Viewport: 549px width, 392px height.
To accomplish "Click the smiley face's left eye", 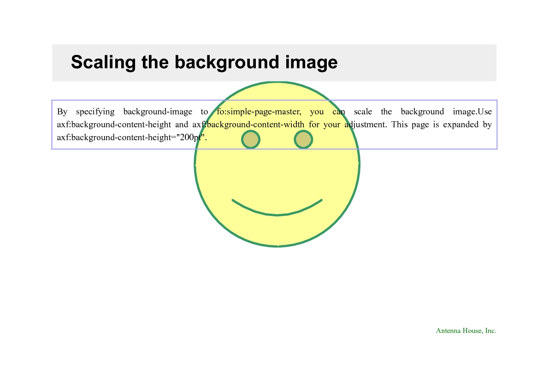I will [x=251, y=139].
